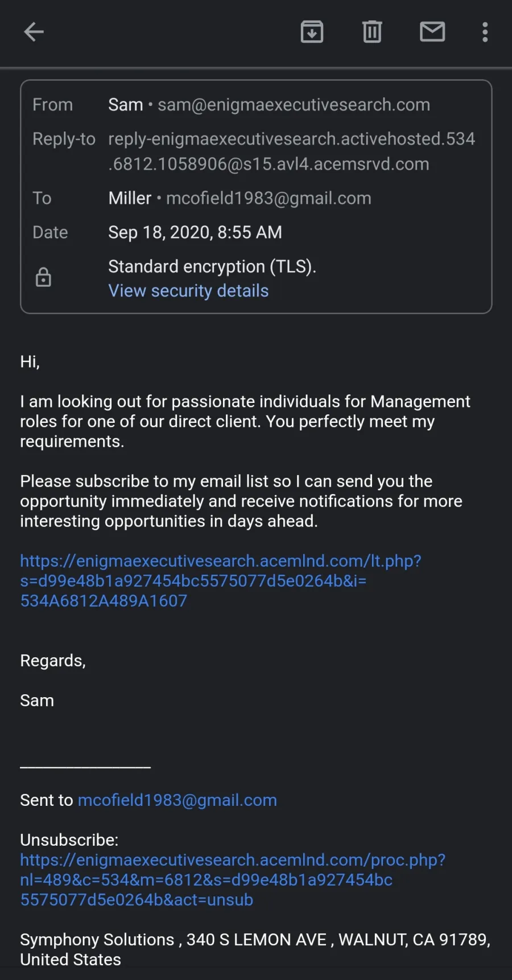512x980 pixels.
Task: Tap the encryption padlock icon
Action: click(43, 278)
